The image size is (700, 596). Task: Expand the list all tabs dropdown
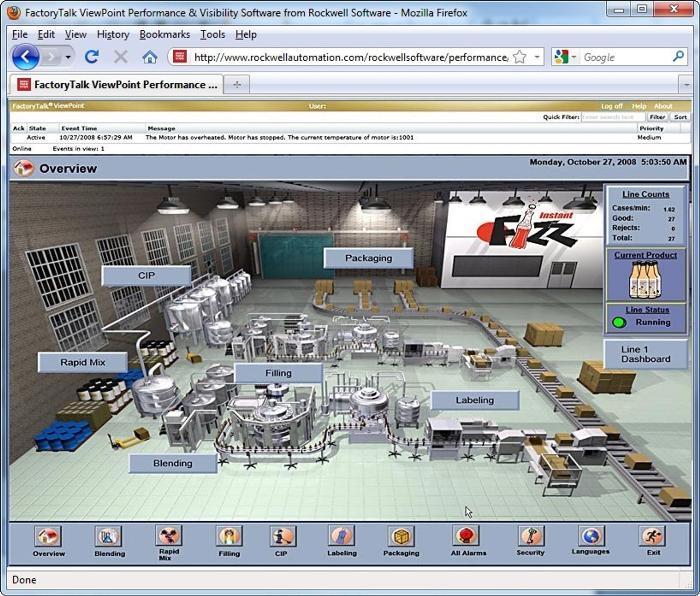point(686,85)
